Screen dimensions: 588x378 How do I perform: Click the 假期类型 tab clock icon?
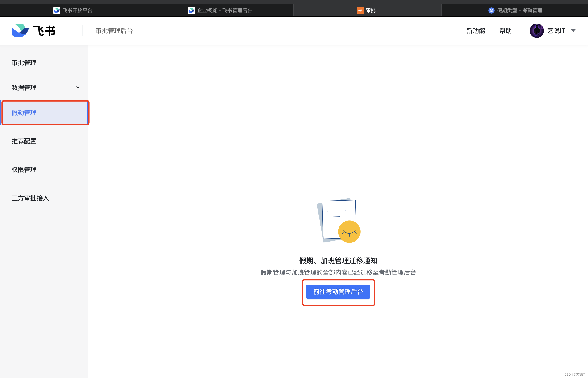(x=491, y=10)
